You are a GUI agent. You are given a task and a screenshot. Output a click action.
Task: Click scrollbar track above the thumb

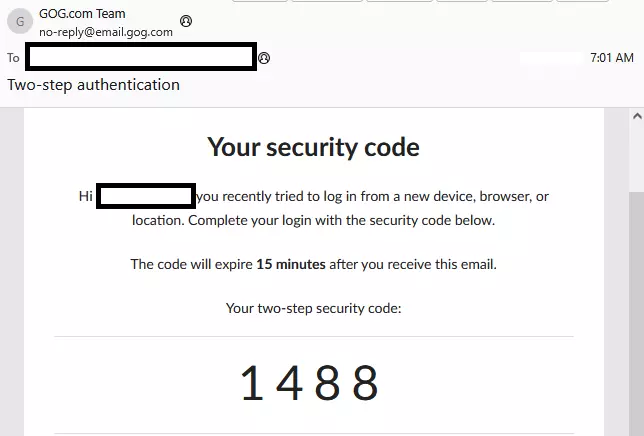(636, 157)
